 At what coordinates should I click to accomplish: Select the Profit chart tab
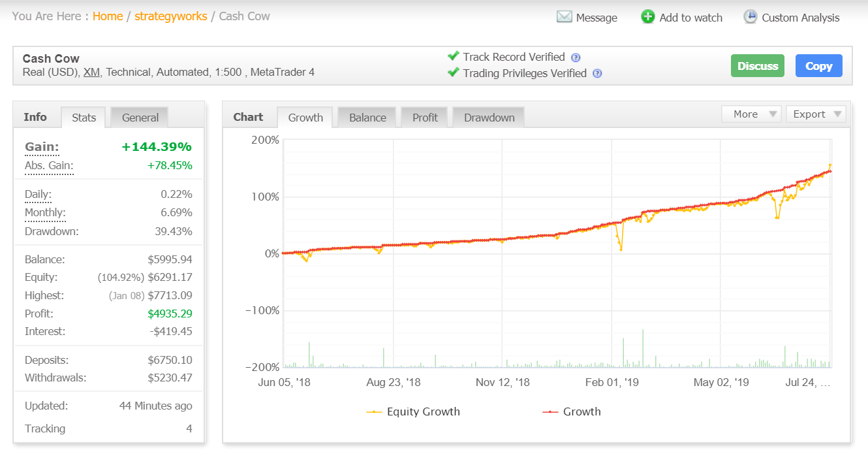[x=424, y=117]
